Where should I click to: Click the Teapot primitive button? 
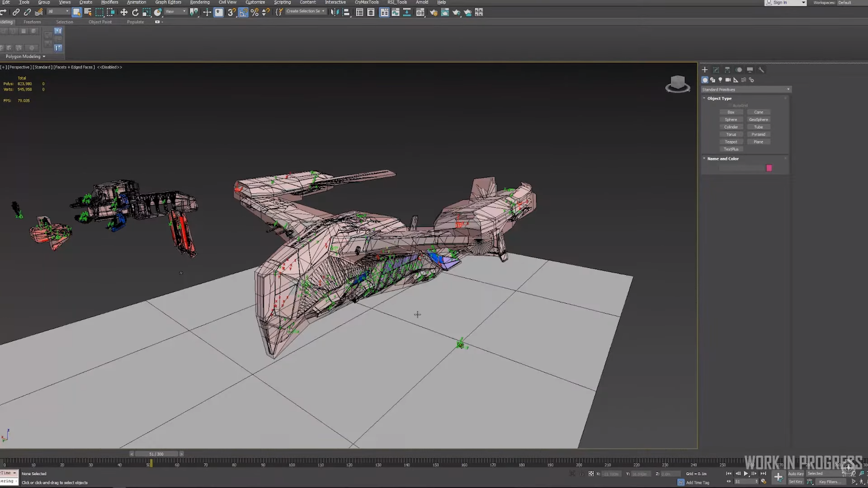click(x=731, y=142)
